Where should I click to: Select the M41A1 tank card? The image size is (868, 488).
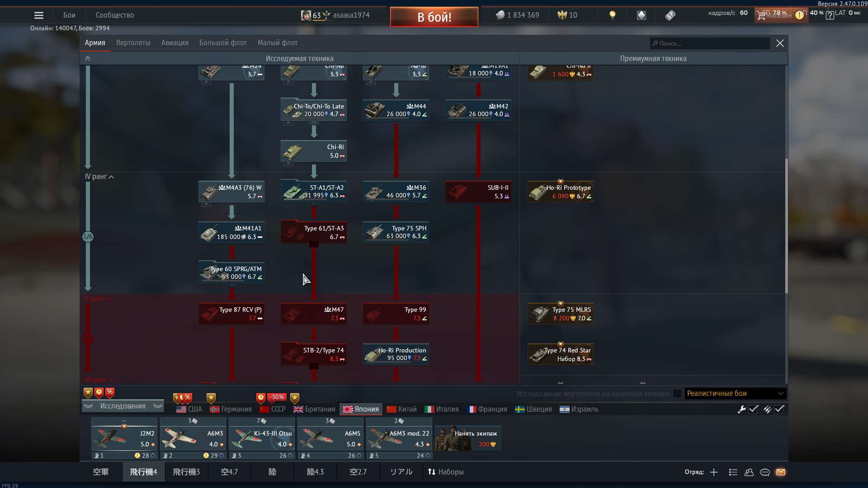(231, 232)
